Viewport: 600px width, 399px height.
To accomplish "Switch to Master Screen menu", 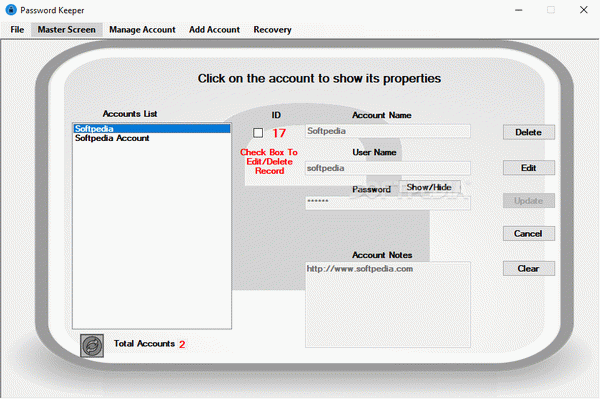I will coord(67,29).
